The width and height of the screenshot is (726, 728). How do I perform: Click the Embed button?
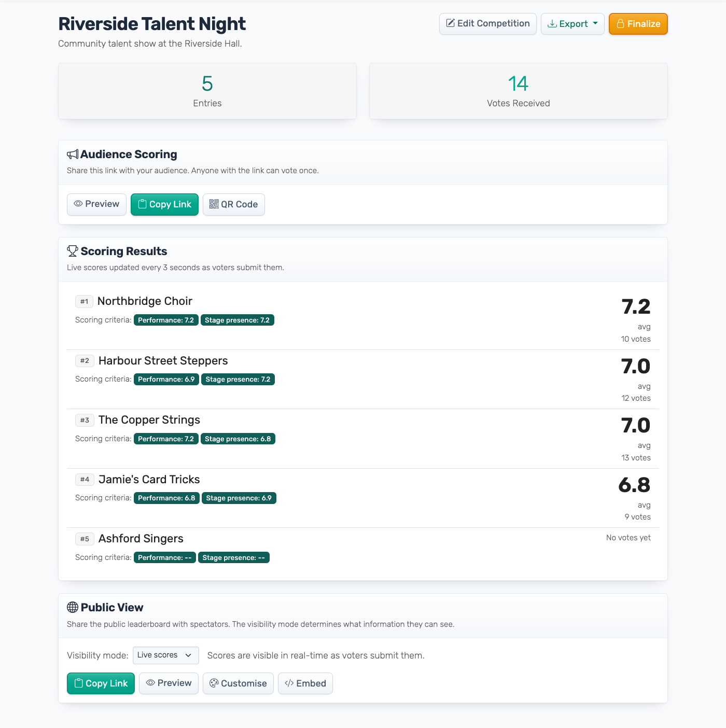(x=305, y=683)
